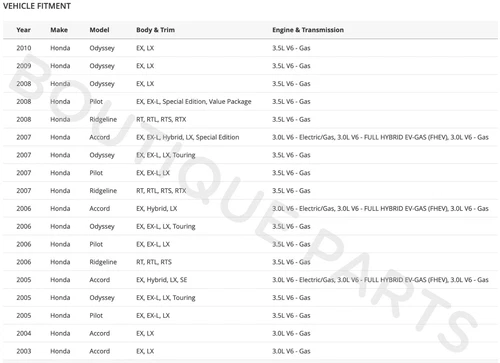500x363 pixels.
Task: Click the VEHICLE FITMENT heading
Action: pyautogui.click(x=37, y=6)
